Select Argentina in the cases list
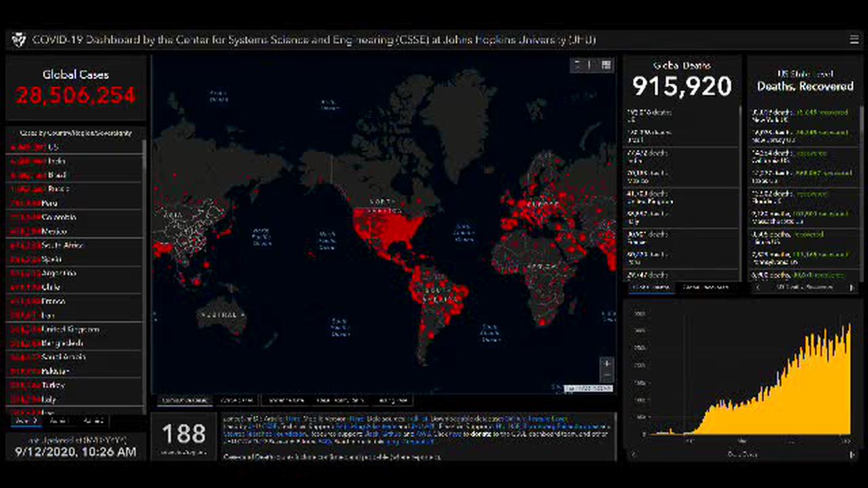Screen dimensions: 868x488 [x=75, y=273]
